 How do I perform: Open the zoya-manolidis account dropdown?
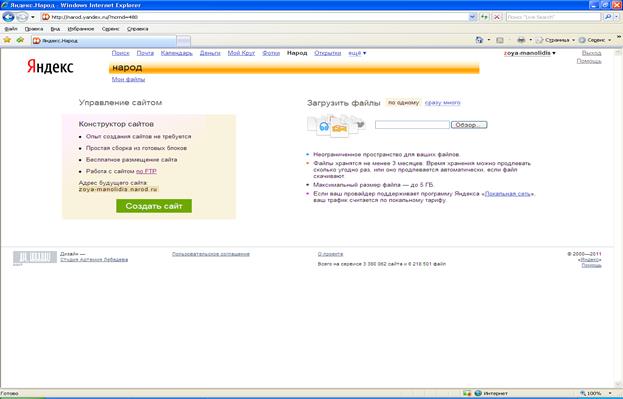(530, 53)
